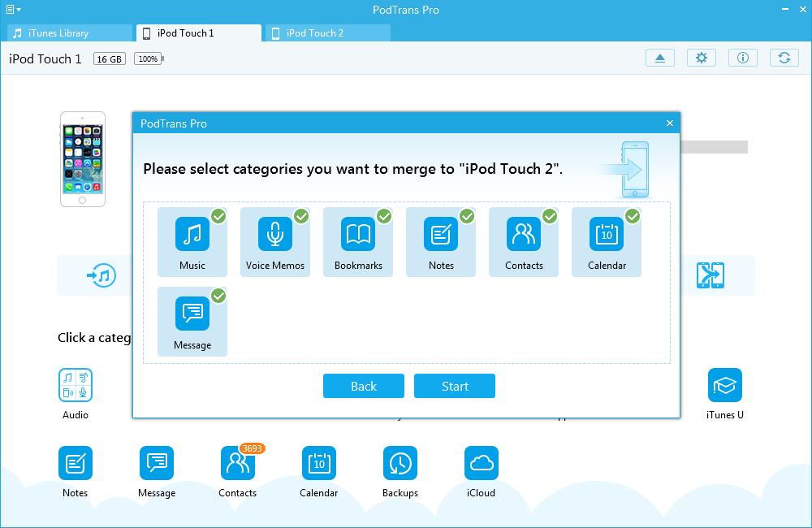Screen dimensions: 812x528
Task: Click the 3693 badge on Contacts
Action: tap(253, 448)
